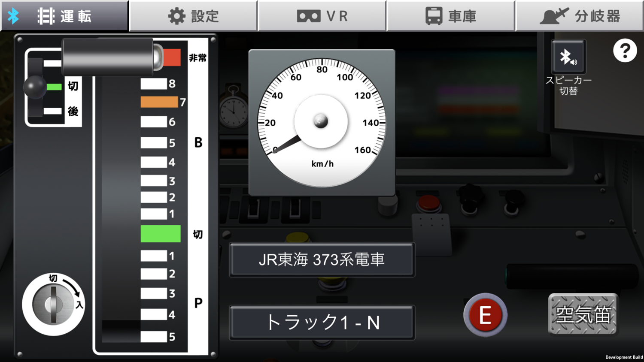This screenshot has width=644, height=362.
Task: Set power notch P3
Action: click(x=154, y=294)
